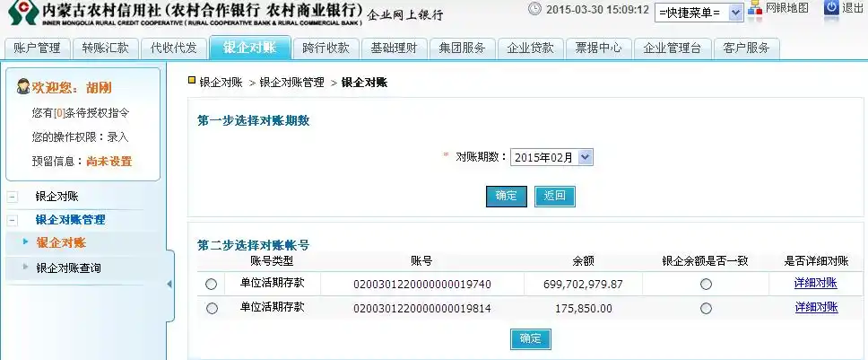
Task: Click the balance 699,702,979.87
Action: pos(584,285)
